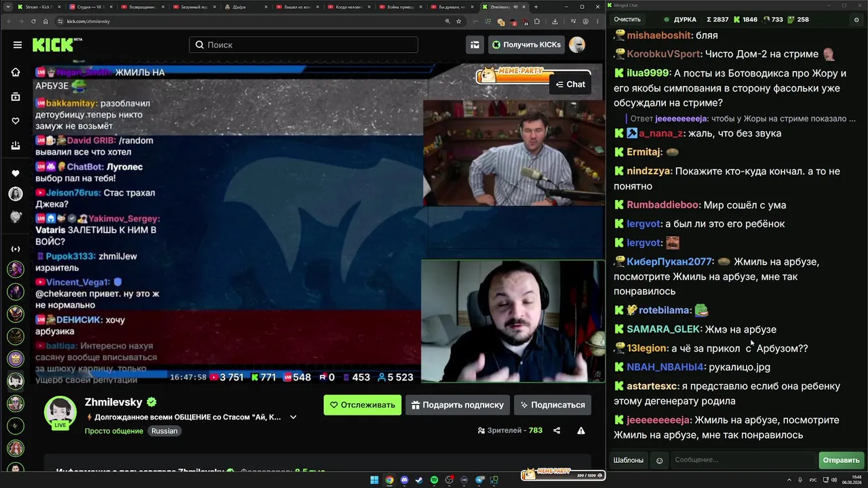Open the Просто общение category link
This screenshot has height=488, width=868.
114,431
